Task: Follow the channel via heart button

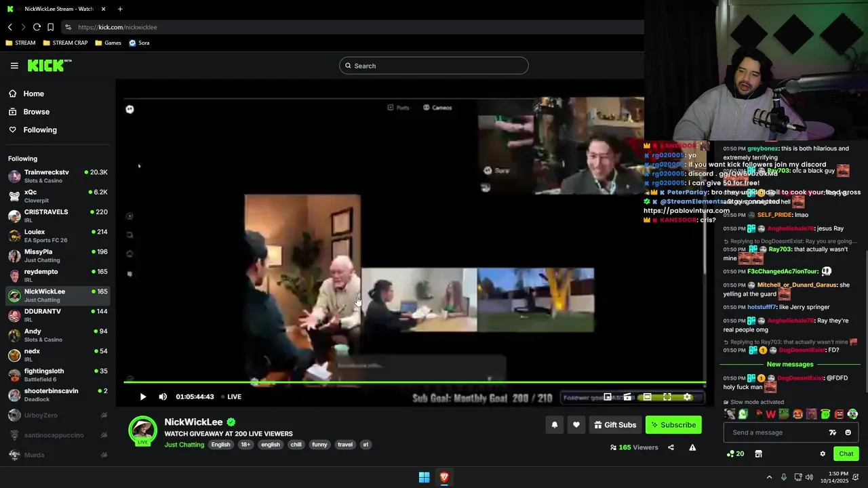Action: click(576, 425)
